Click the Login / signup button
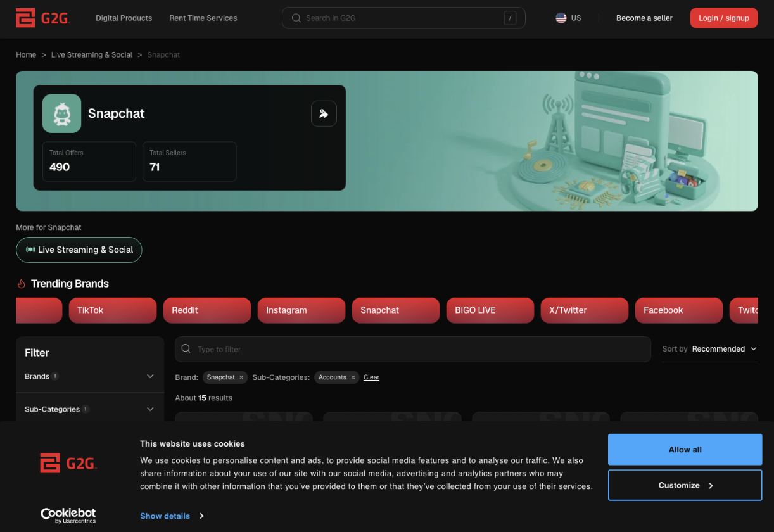The image size is (774, 532). click(x=724, y=18)
